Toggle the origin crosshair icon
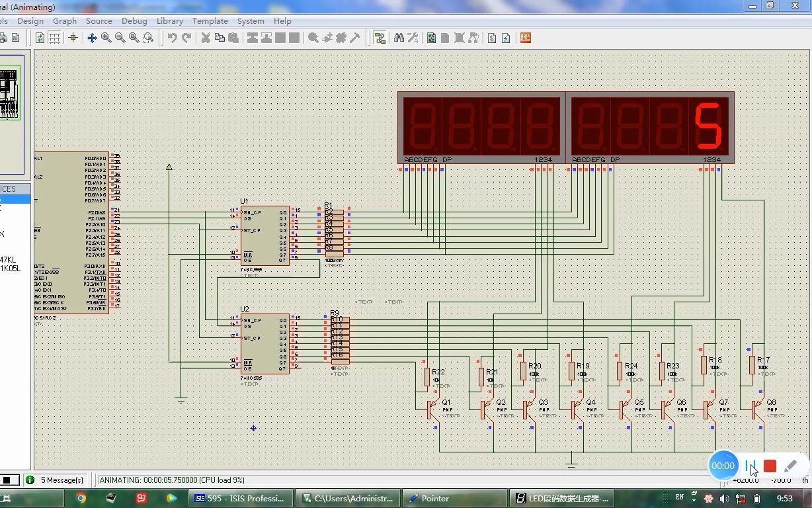Viewport: 812px width, 508px height. coord(73,38)
